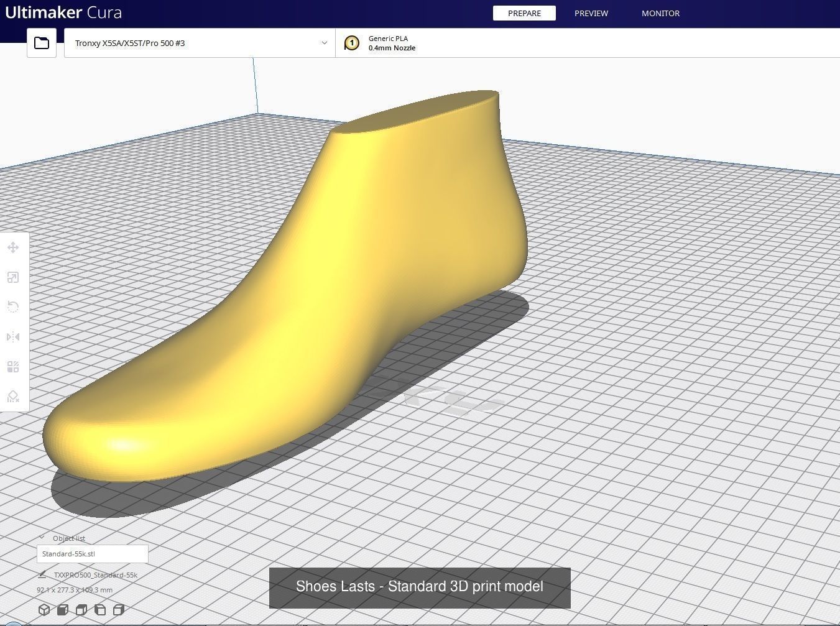Select the Rotate tool in left toolbar

(x=13, y=307)
